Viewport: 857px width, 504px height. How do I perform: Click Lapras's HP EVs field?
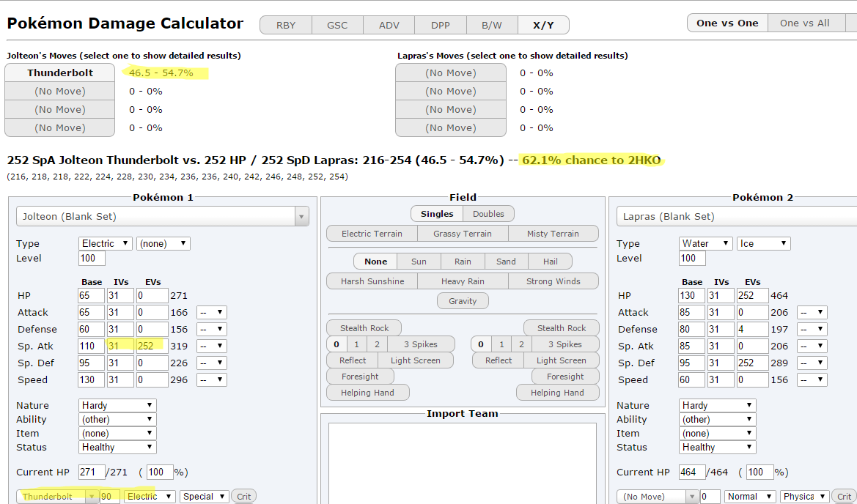pyautogui.click(x=753, y=296)
